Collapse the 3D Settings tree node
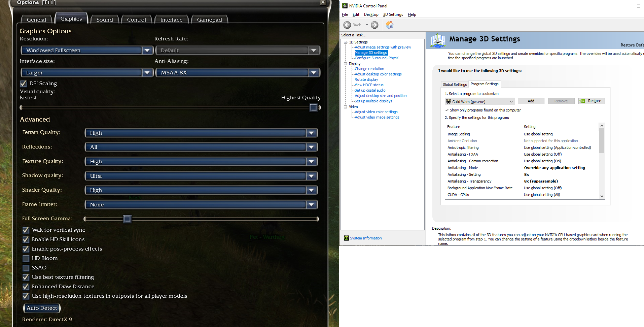This screenshot has height=327, width=644. (346, 42)
